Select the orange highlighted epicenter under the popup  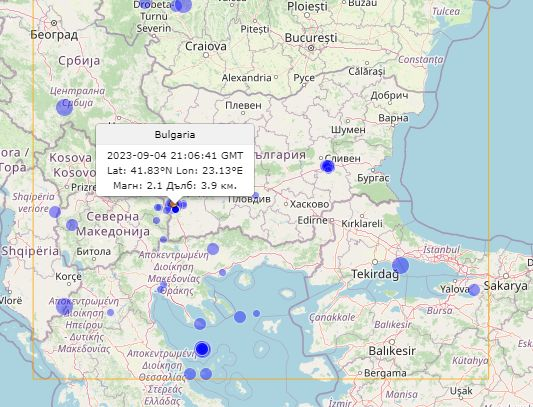(173, 203)
